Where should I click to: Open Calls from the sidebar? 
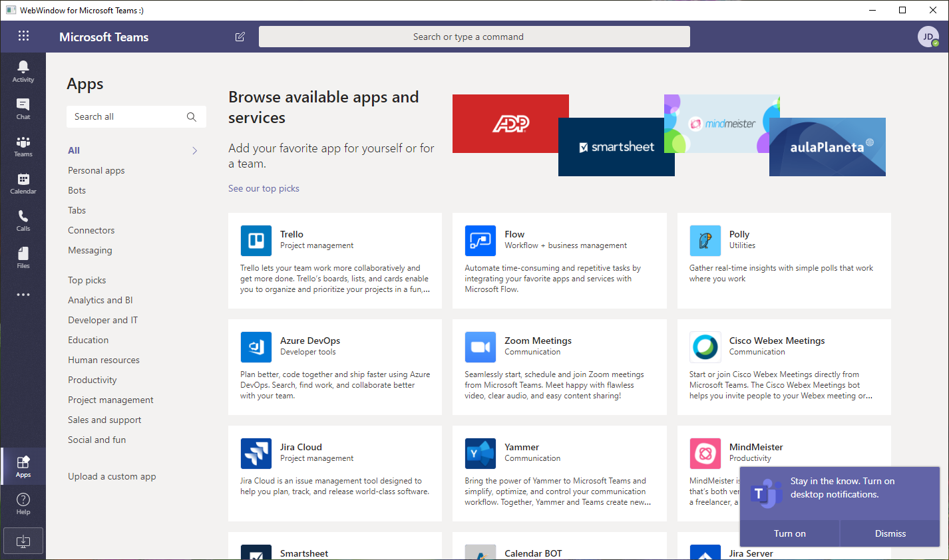coord(23,220)
